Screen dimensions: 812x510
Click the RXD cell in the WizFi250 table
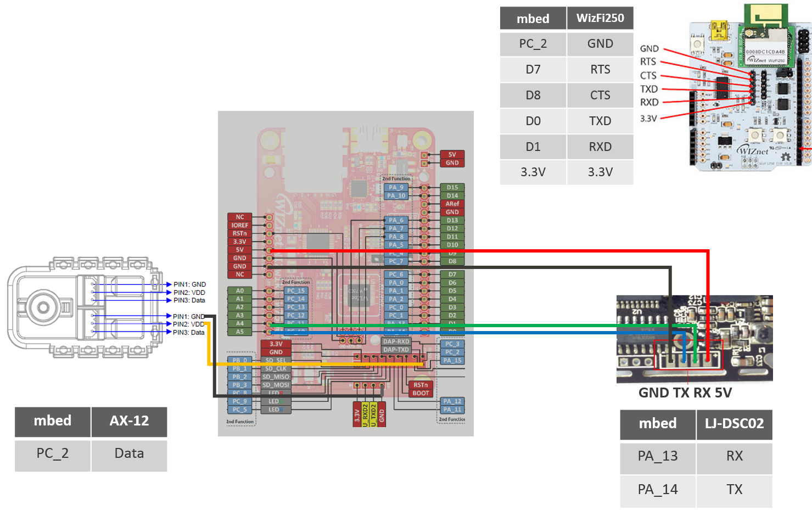pyautogui.click(x=600, y=147)
